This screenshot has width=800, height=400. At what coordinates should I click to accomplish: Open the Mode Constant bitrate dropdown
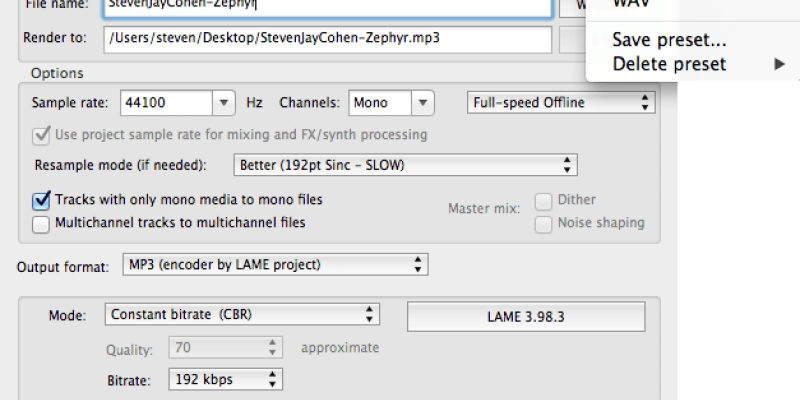tap(242, 315)
